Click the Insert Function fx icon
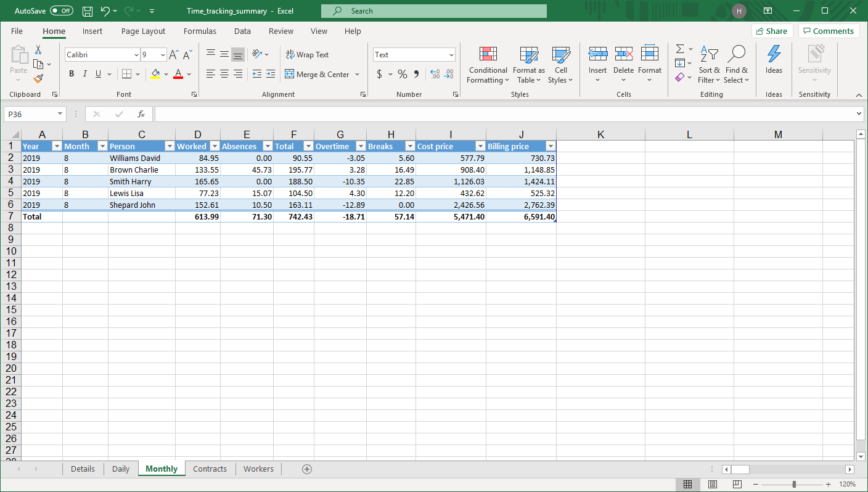This screenshot has height=492, width=868. point(141,114)
